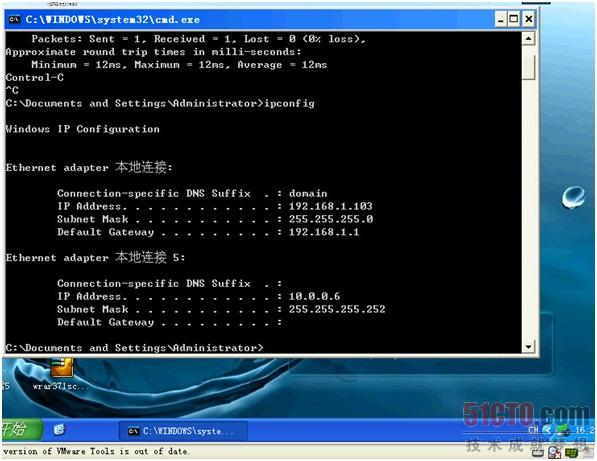Screen dimensions: 597x461
Task: Click the CH language indicator in tray
Action: (534, 430)
